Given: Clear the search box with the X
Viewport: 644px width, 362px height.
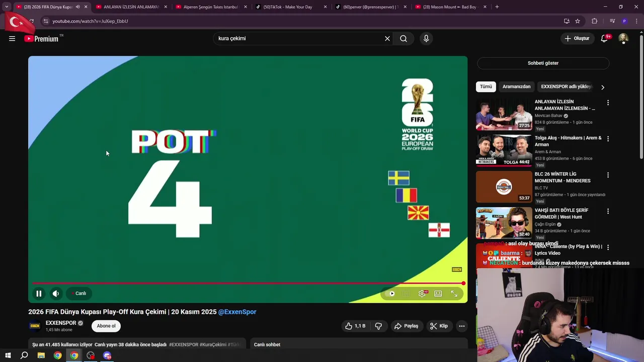Looking at the screenshot, I should coord(387,38).
